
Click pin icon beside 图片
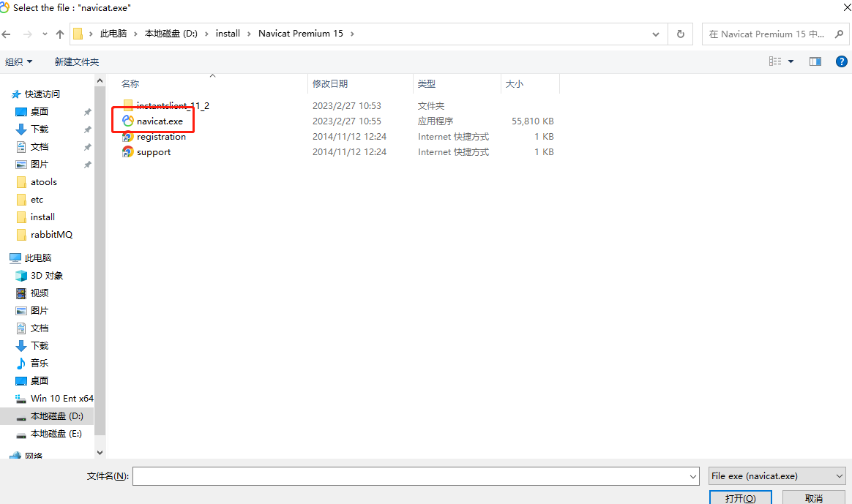[87, 164]
